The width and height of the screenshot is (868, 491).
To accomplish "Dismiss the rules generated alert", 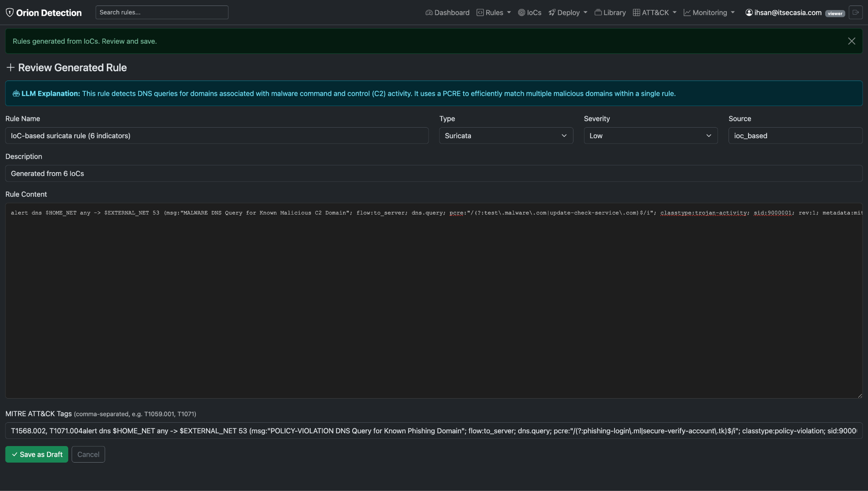I will coord(851,41).
